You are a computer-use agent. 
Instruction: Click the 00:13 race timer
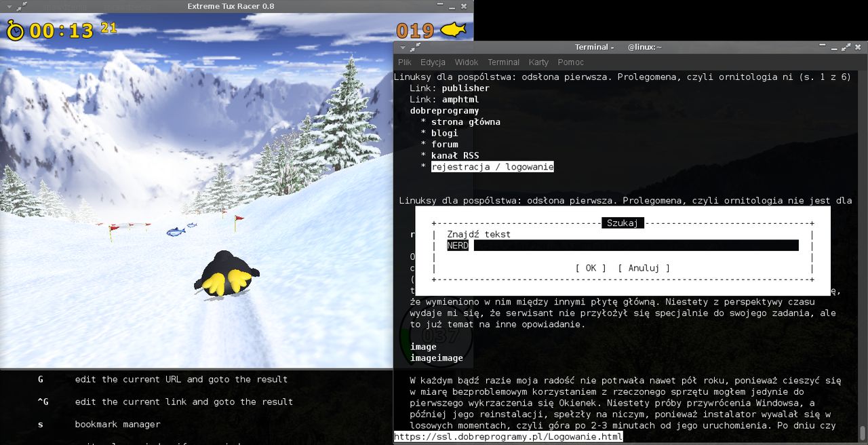(x=61, y=31)
